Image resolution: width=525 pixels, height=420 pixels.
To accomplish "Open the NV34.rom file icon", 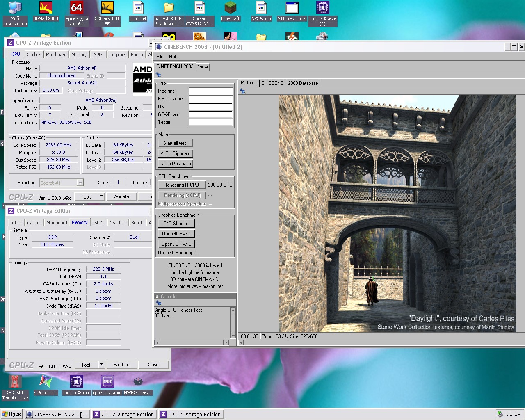I will click(x=261, y=11).
